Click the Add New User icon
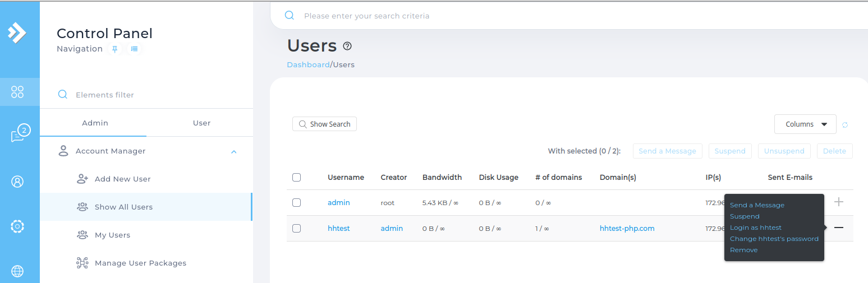 [x=82, y=179]
